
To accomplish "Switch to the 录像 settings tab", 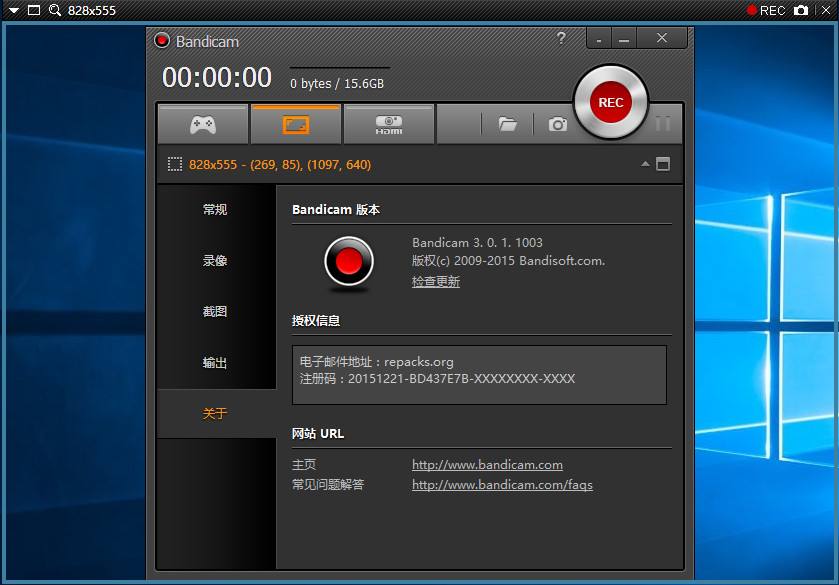I will pos(213,260).
